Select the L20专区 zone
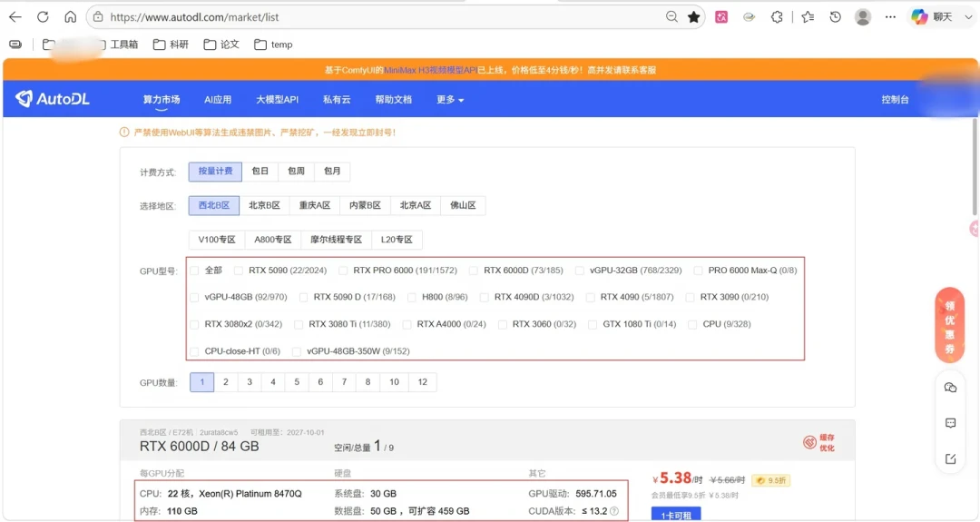This screenshot has height=522, width=980. (397, 240)
